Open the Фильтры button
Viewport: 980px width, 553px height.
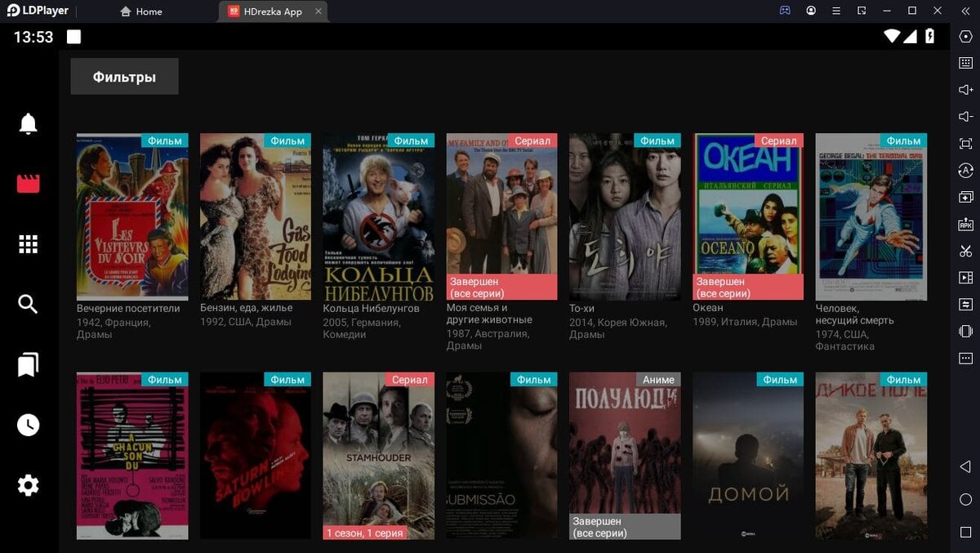(x=124, y=77)
